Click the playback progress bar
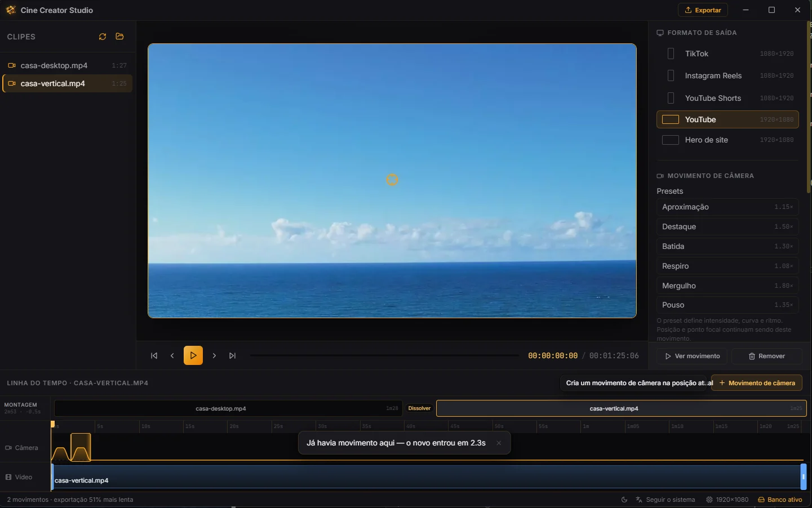The image size is (812, 508). coord(384,356)
